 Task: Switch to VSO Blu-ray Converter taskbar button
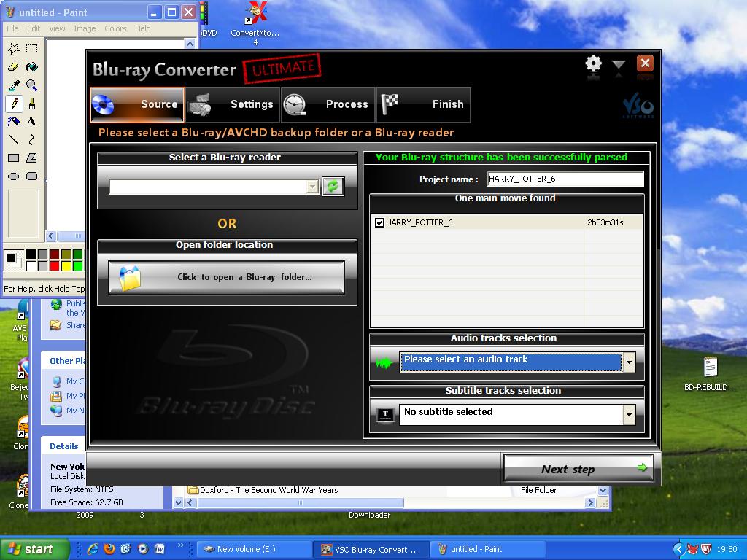[371, 549]
